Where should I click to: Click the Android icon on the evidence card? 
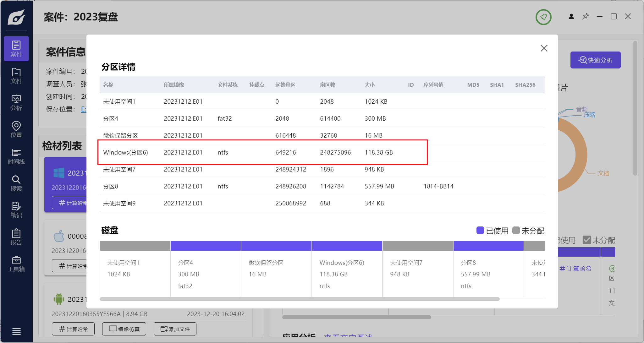(x=59, y=299)
